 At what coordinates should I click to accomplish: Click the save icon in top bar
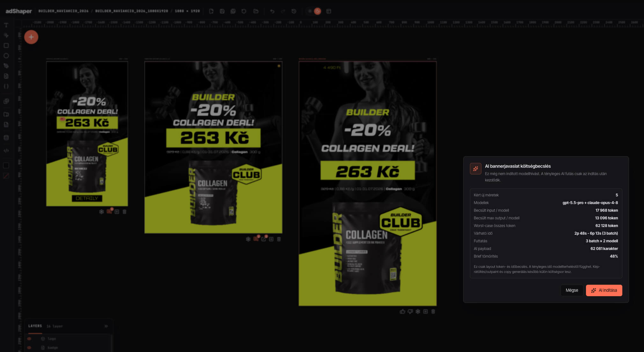222,11
